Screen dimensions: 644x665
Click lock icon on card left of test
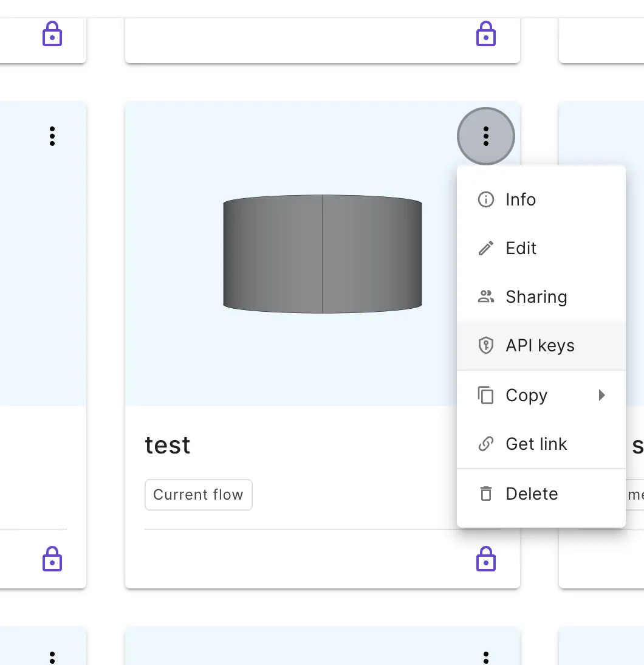pyautogui.click(x=52, y=559)
